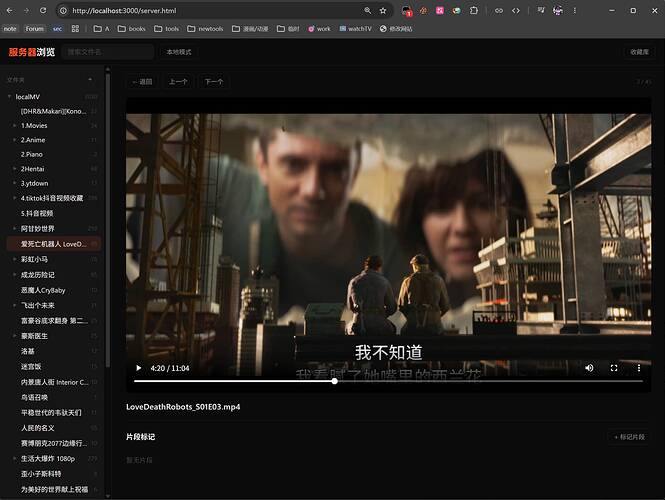Screen dimensions: 665x500
Task: Select the 恶魔人CryBaby folder
Action: pyautogui.click(x=54, y=291)
